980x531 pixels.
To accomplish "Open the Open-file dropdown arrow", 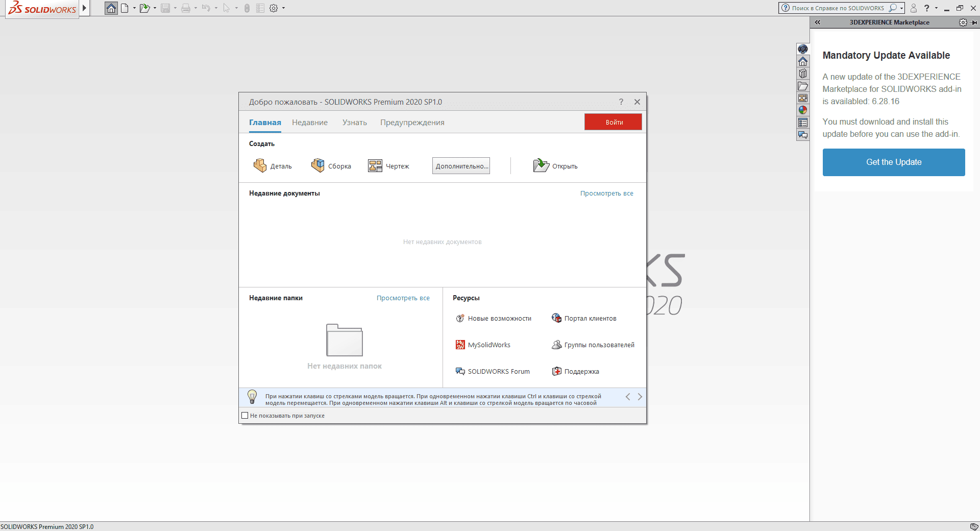I will pyautogui.click(x=155, y=8).
